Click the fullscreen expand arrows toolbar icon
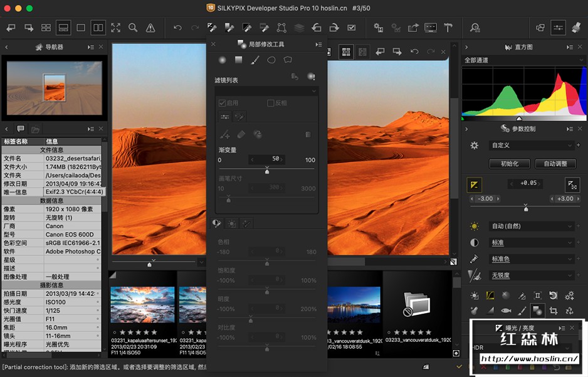Image resolution: width=588 pixels, height=377 pixels. click(115, 28)
